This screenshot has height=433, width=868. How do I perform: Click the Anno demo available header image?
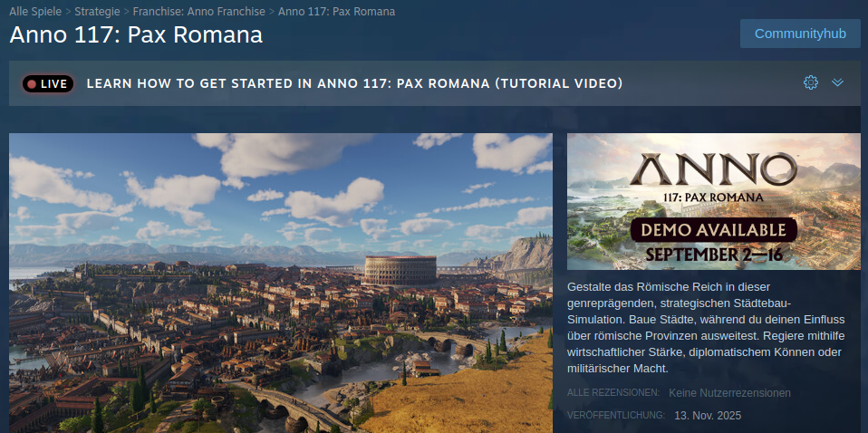[714, 201]
